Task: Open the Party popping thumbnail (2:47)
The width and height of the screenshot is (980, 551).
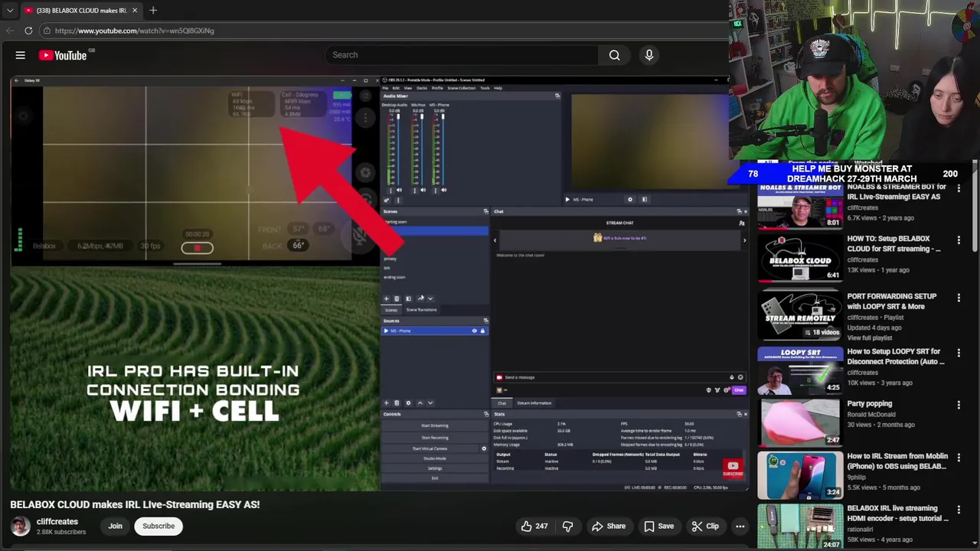Action: pyautogui.click(x=800, y=422)
